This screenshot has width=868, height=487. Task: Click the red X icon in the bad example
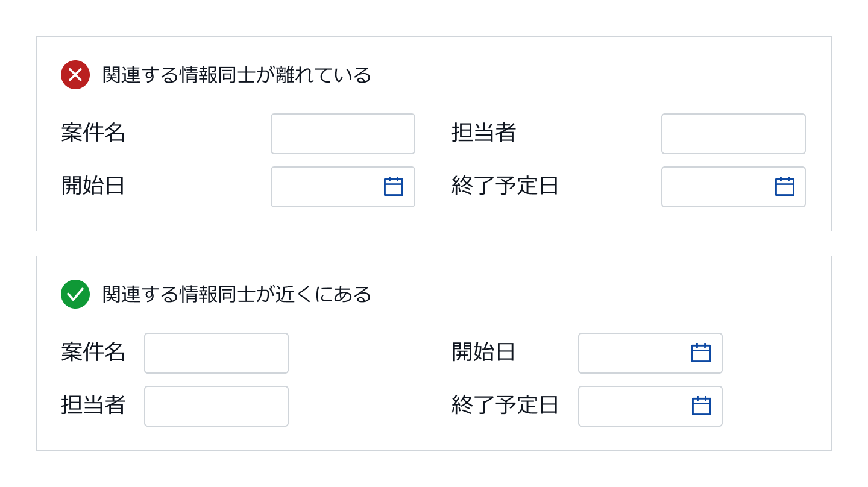point(75,75)
